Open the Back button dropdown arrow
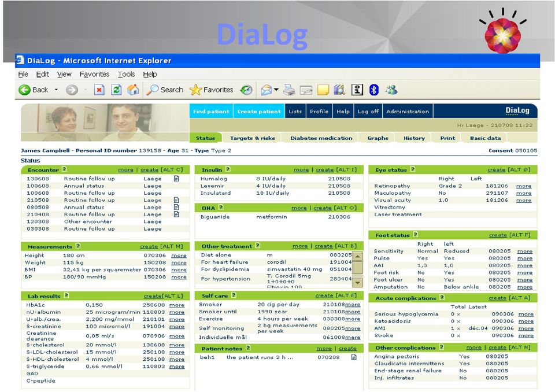Screen dimensions: 555x392 coord(56,90)
